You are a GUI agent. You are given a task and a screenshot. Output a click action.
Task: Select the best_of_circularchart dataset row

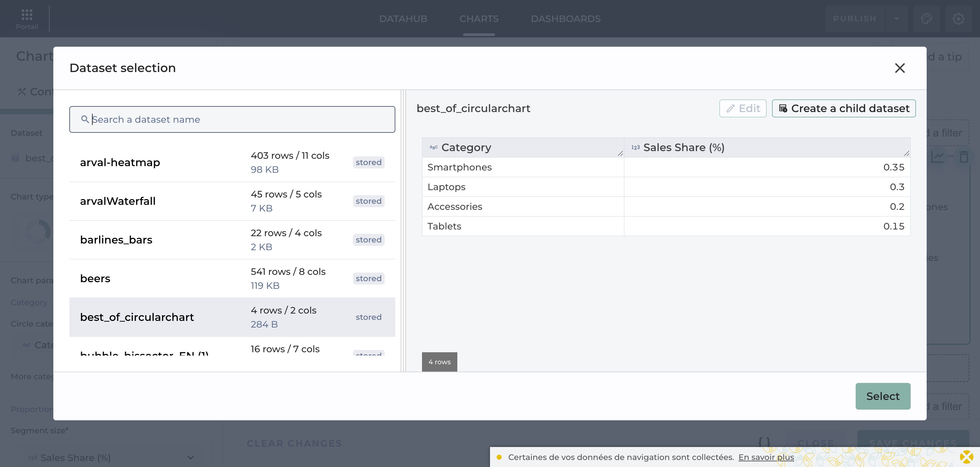tap(232, 318)
